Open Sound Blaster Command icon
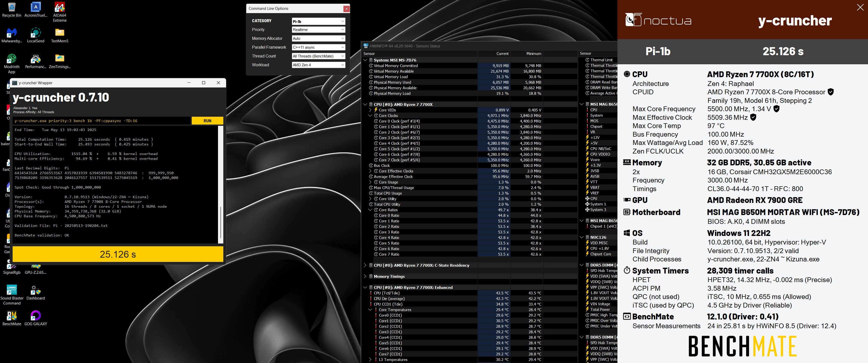Screen dimensions: 868x363 [x=12, y=295]
